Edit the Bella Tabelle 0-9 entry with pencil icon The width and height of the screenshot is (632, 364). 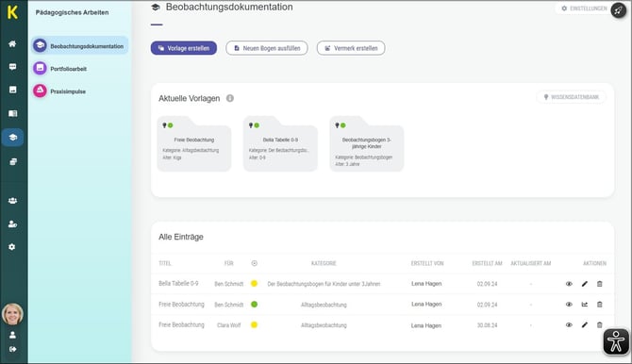tap(585, 284)
